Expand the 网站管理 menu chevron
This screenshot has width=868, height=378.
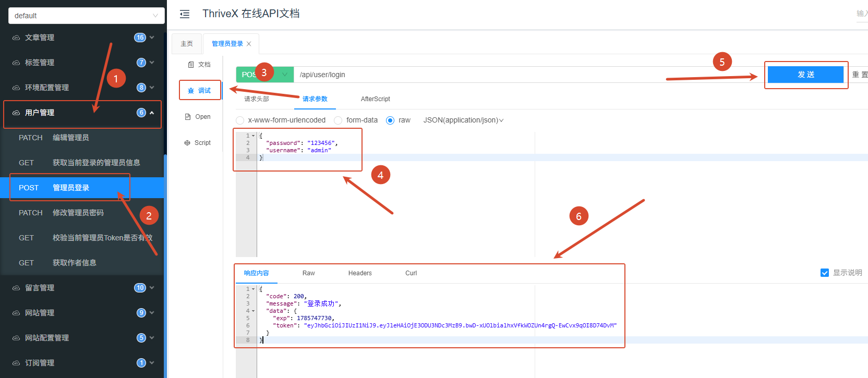point(152,313)
